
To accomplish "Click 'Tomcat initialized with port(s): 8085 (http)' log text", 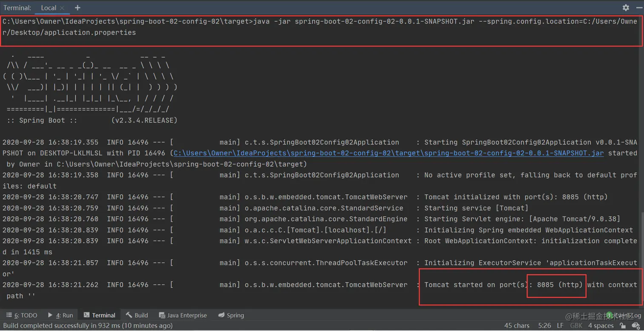I will pyautogui.click(x=516, y=197).
